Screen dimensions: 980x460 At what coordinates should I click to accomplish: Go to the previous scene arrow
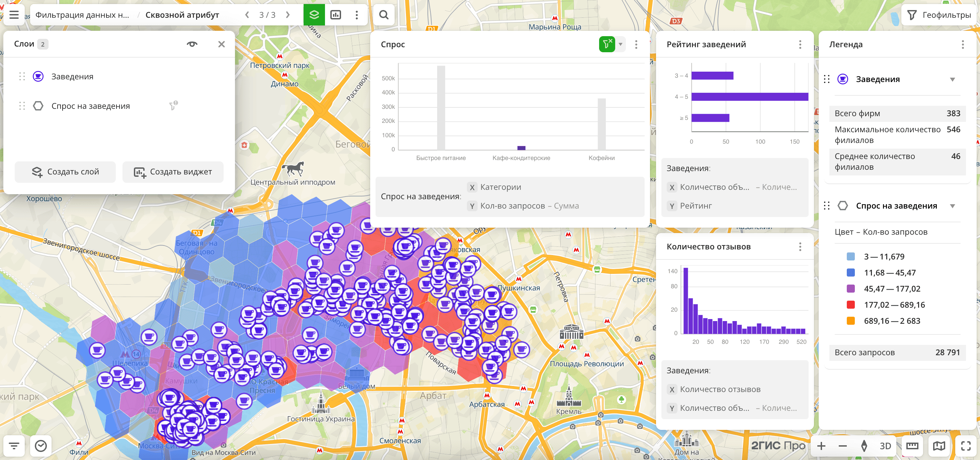(247, 15)
